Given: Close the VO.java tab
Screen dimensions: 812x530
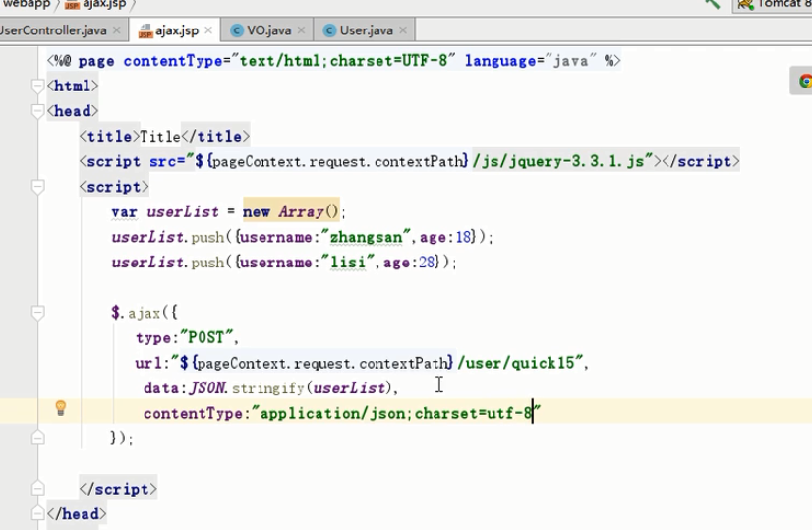Looking at the screenshot, I should 301,30.
